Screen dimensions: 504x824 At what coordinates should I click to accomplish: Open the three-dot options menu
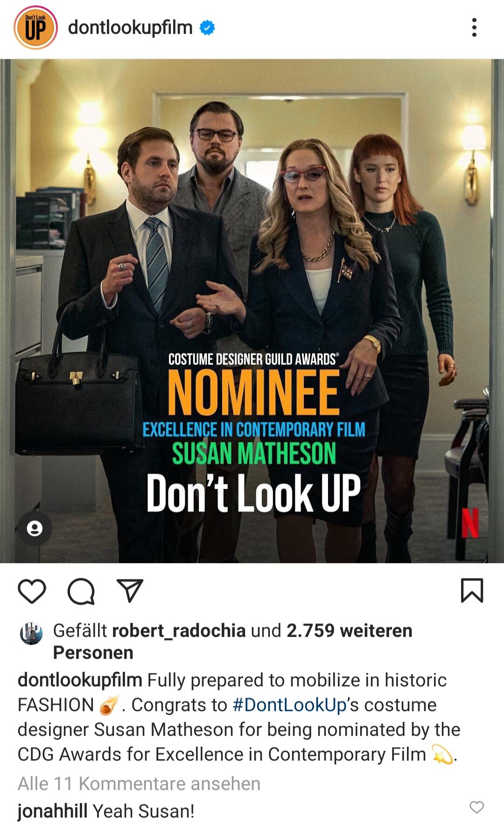[474, 28]
